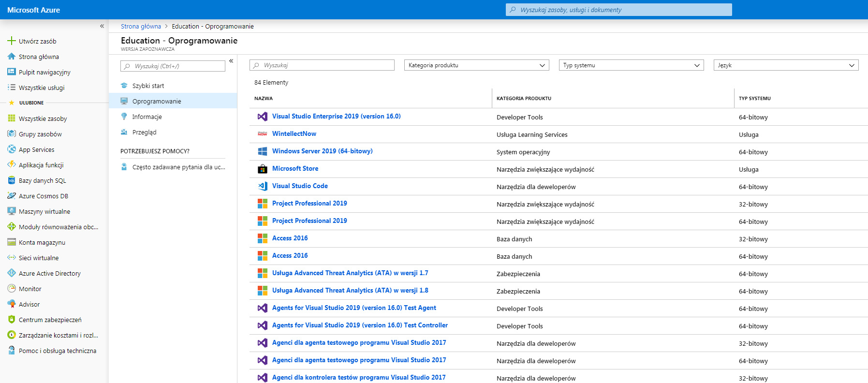Open Visual Studio Enterprise 2019 (version 16.0) link
The width and height of the screenshot is (868, 383).
pyautogui.click(x=336, y=117)
